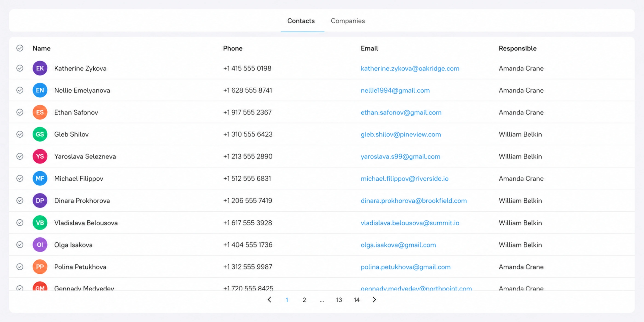644x322 pixels.
Task: Open email link katherine.zykova@oakridge.com
Action: (410, 69)
